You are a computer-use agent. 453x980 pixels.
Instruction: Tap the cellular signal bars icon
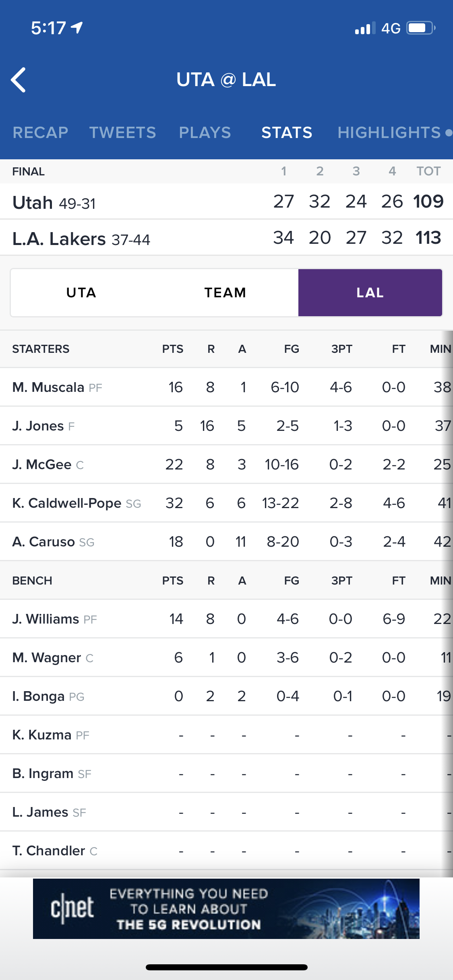[365, 28]
